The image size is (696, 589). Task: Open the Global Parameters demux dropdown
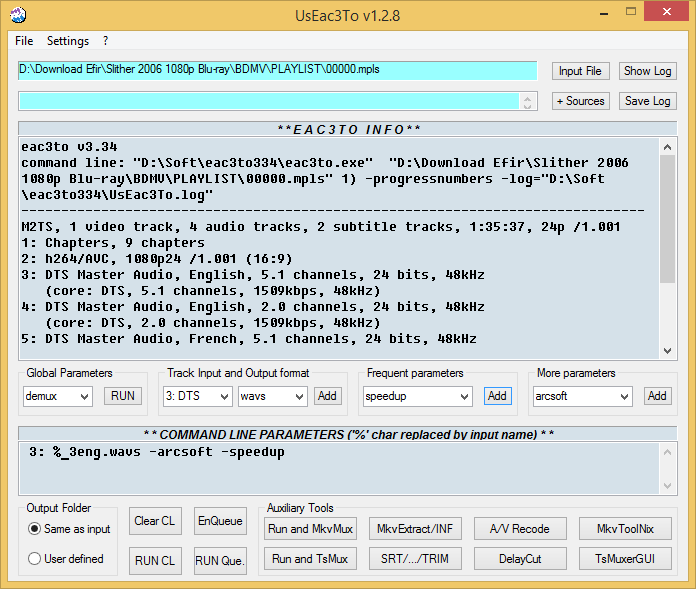pos(58,396)
